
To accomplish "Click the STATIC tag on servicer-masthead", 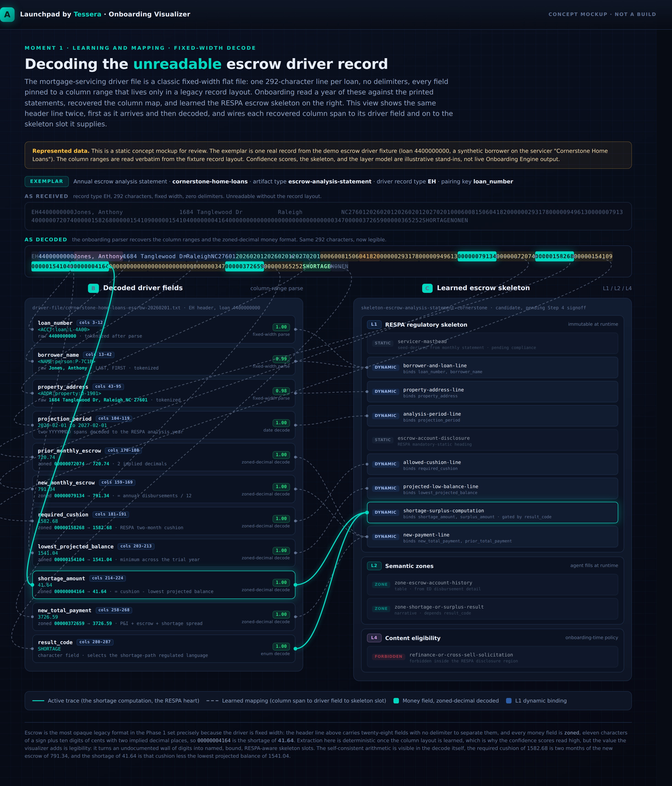I will (383, 343).
